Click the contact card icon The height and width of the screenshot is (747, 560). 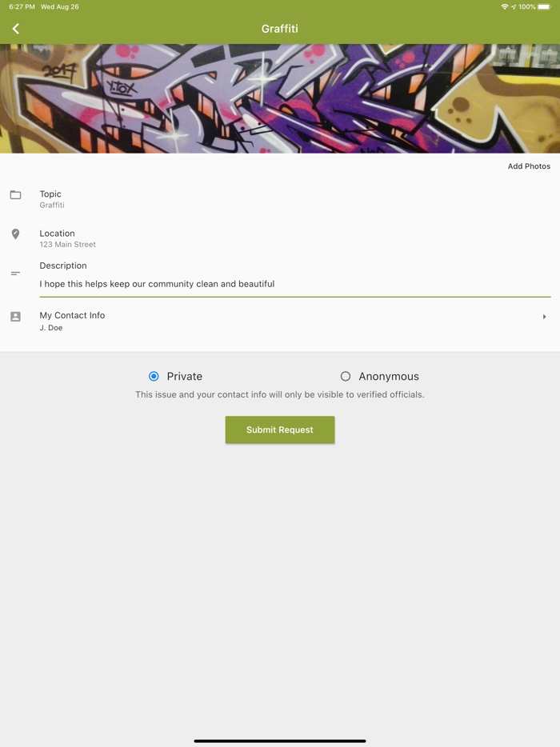coord(16,317)
